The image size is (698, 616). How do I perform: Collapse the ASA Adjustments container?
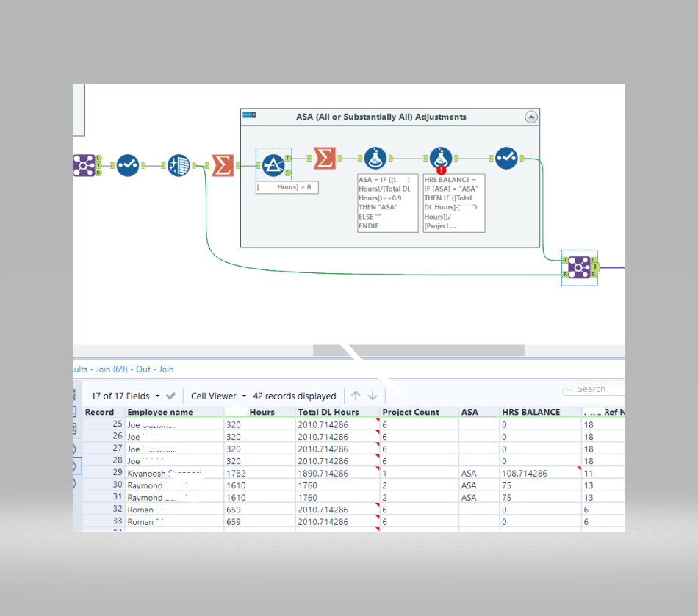click(x=531, y=117)
